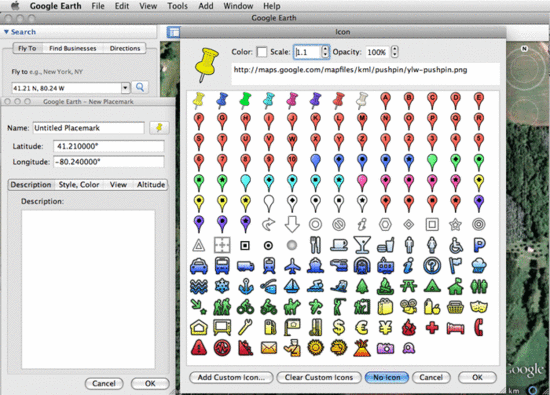The height and width of the screenshot is (395, 550).
Task: Collapse the Search panel triangle
Action: (6, 32)
